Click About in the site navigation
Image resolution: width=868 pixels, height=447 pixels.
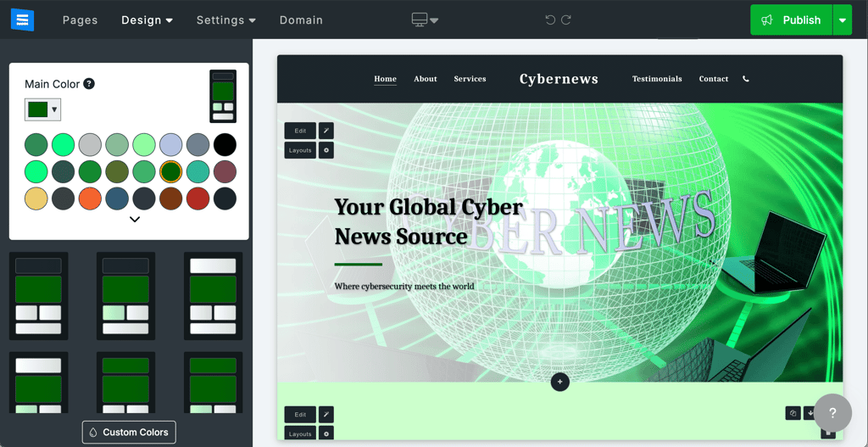pyautogui.click(x=426, y=79)
